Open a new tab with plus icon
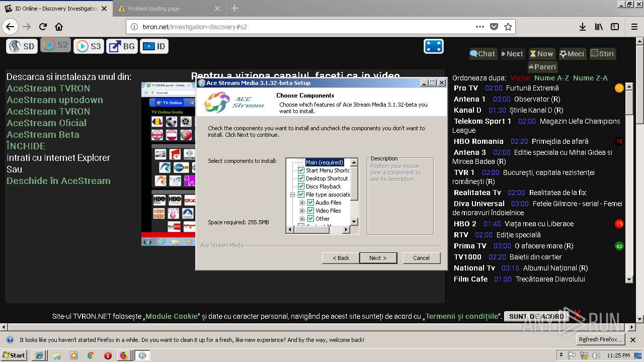This screenshot has width=644, height=362. click(234, 8)
